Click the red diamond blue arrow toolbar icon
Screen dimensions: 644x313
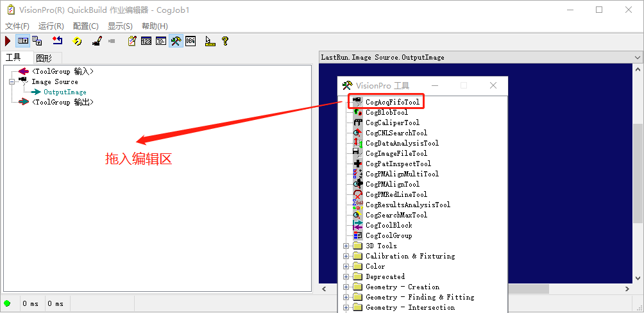[58, 40]
